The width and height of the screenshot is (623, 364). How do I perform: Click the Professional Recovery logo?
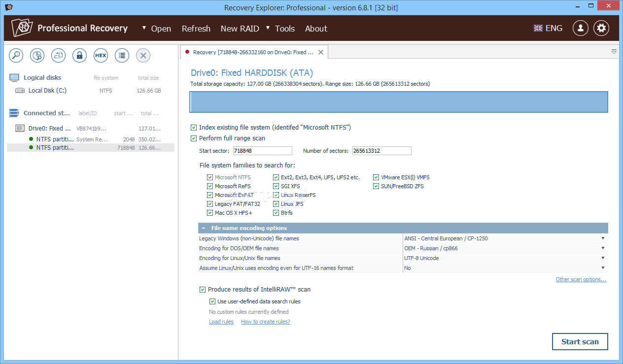click(x=22, y=29)
